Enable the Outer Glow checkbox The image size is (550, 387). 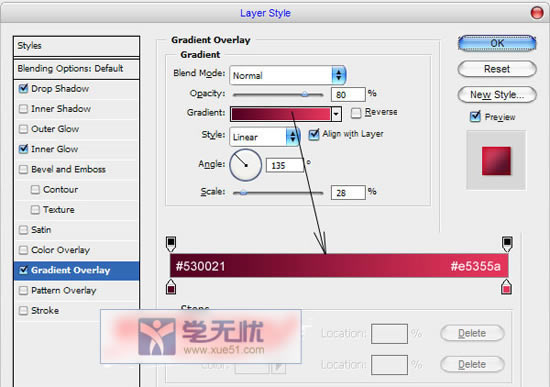click(24, 129)
